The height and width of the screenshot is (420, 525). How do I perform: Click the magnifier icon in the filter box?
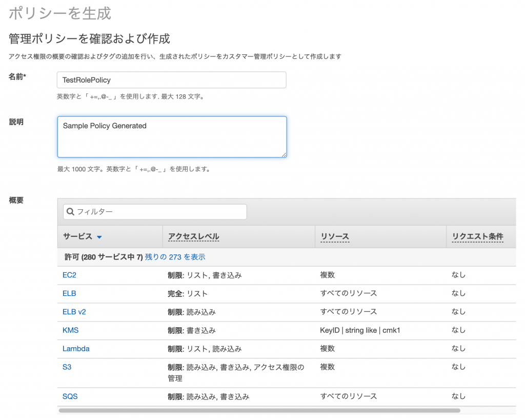70,211
